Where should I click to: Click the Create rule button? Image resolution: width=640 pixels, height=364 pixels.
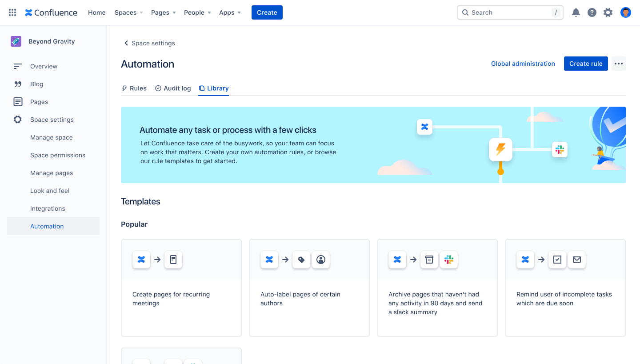[x=585, y=63]
